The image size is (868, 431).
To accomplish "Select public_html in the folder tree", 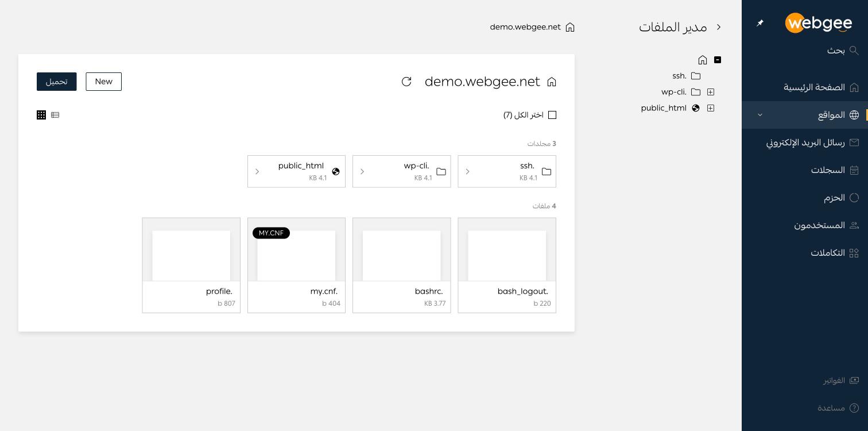I will (670, 108).
